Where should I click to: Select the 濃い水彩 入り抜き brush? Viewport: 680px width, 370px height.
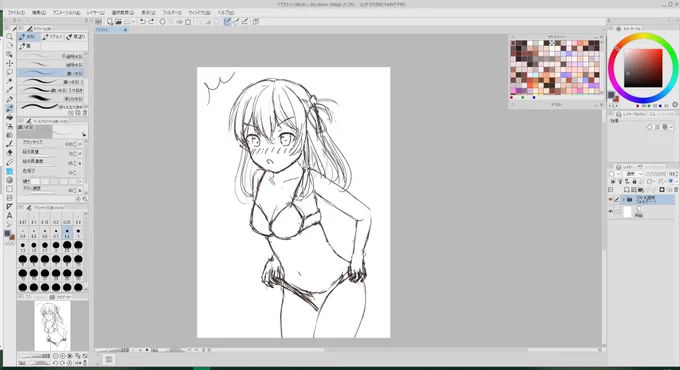[51, 90]
